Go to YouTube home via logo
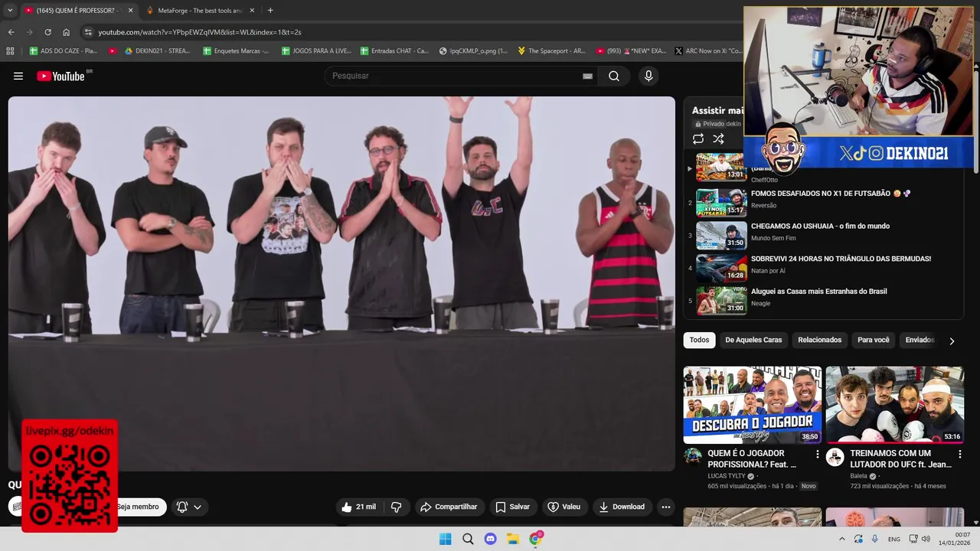The width and height of the screenshot is (980, 551). click(60, 76)
